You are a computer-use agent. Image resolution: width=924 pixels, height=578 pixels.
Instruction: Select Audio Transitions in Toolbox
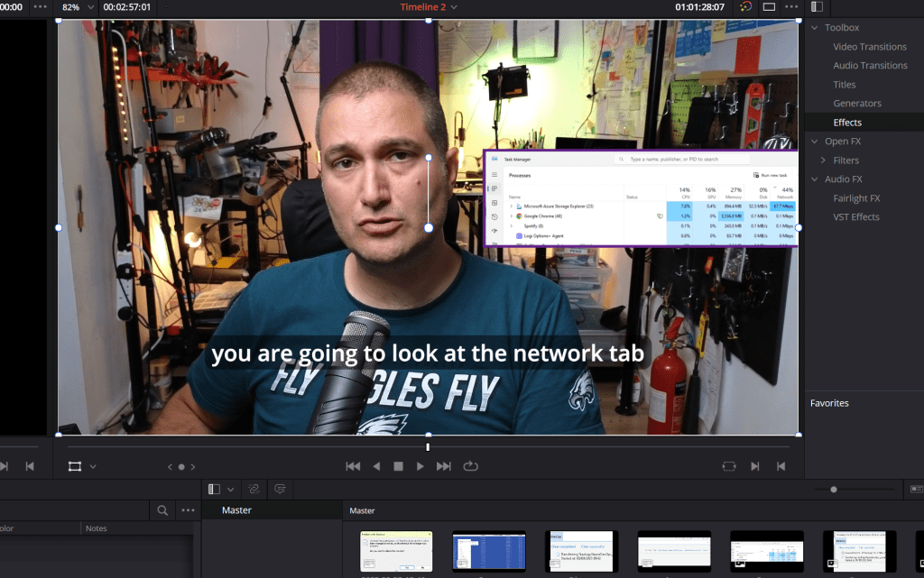click(x=870, y=65)
